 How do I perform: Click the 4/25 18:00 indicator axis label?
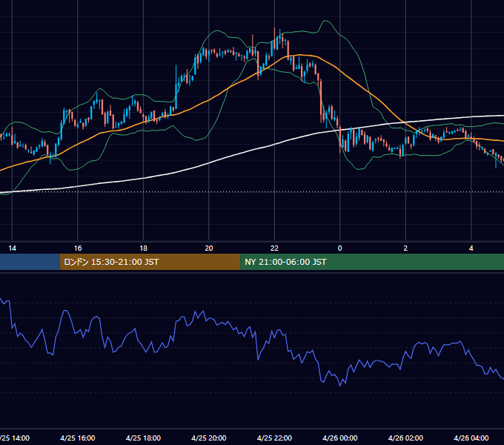click(x=143, y=438)
